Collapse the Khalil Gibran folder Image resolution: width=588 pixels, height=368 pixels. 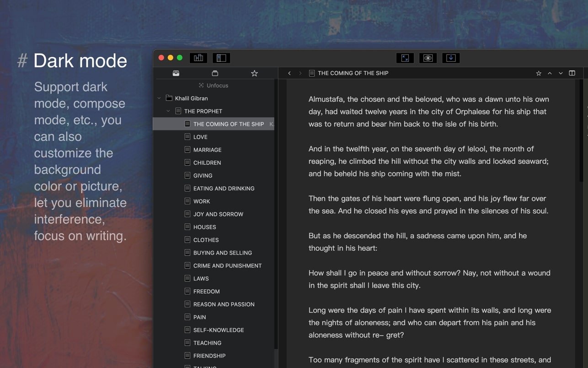(x=159, y=98)
